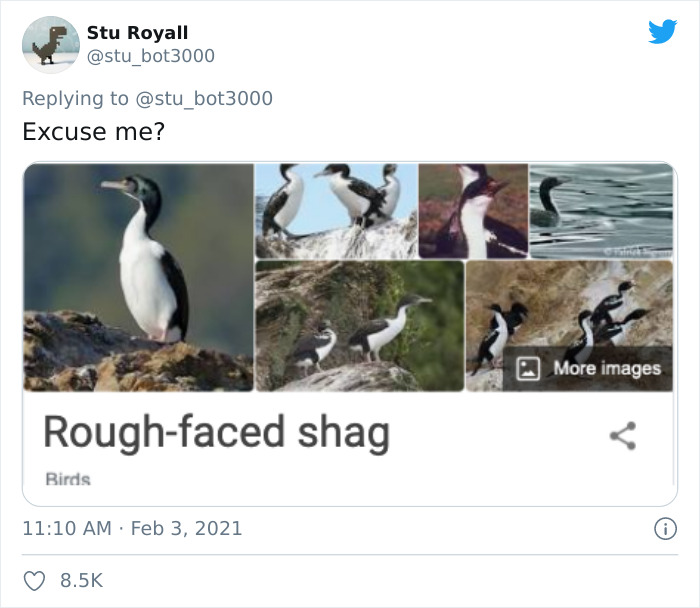This screenshot has width=700, height=608.
Task: Click the Twitter bird logo
Action: pos(662,32)
